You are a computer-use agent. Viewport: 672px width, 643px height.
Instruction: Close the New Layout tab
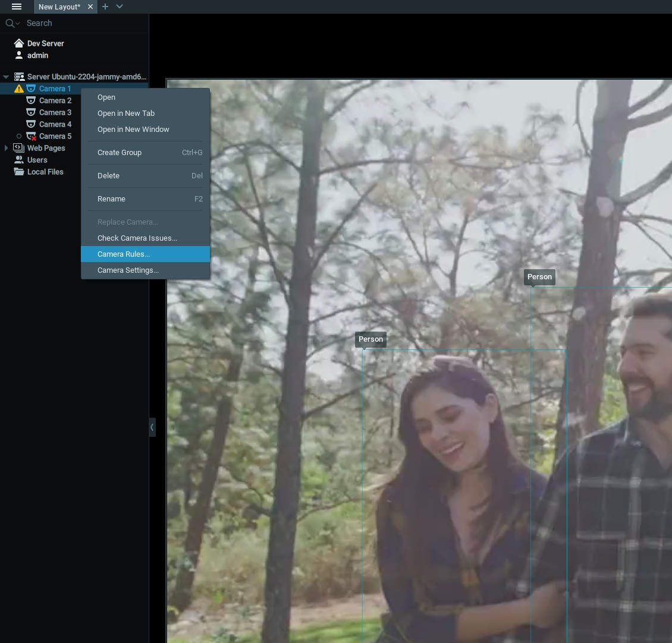click(90, 7)
